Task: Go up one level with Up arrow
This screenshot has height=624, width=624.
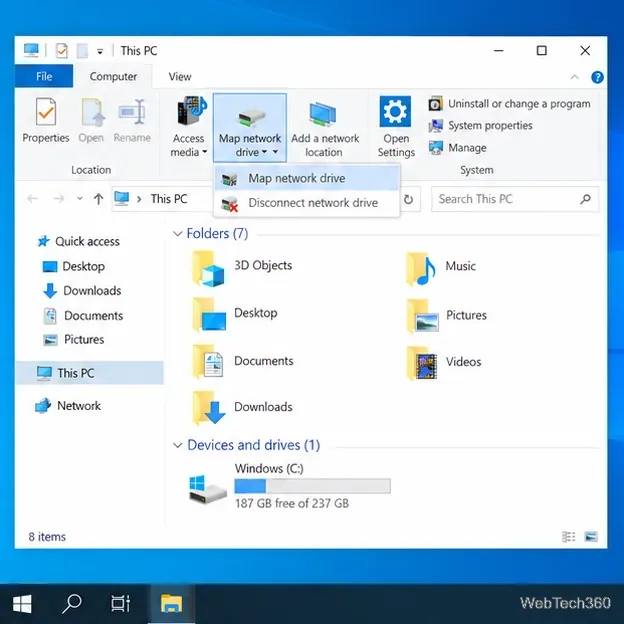Action: pos(98,199)
